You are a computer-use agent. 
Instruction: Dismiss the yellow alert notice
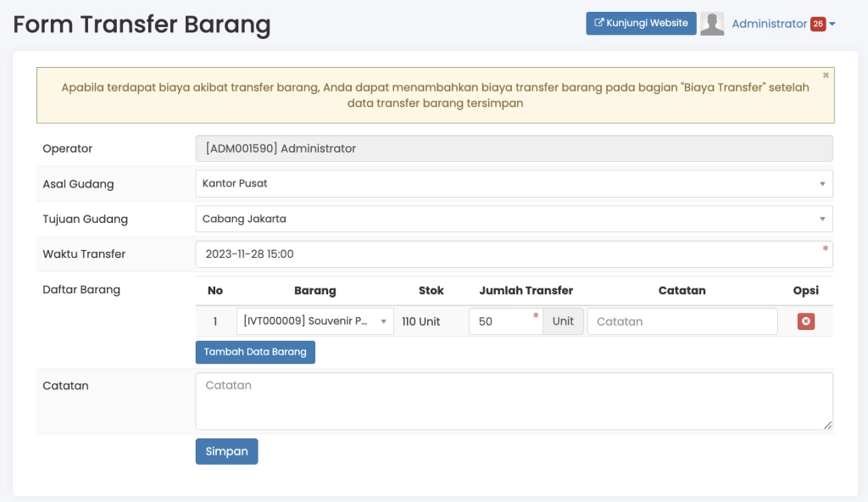826,75
